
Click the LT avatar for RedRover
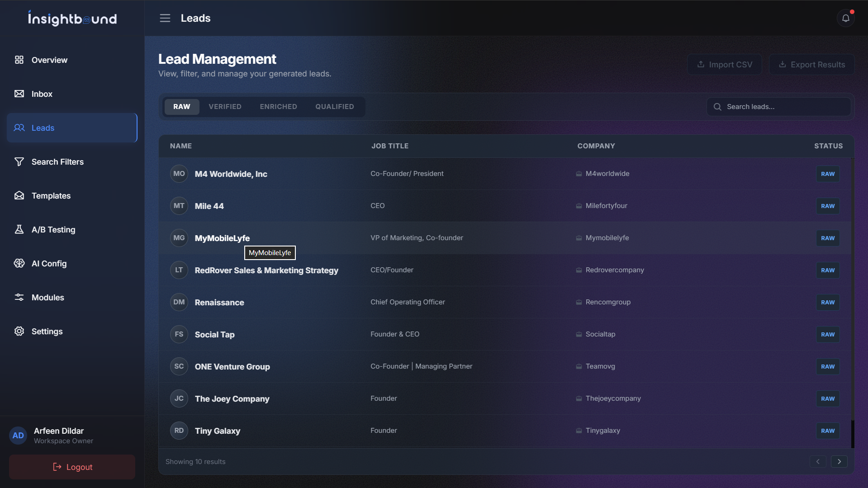(179, 270)
